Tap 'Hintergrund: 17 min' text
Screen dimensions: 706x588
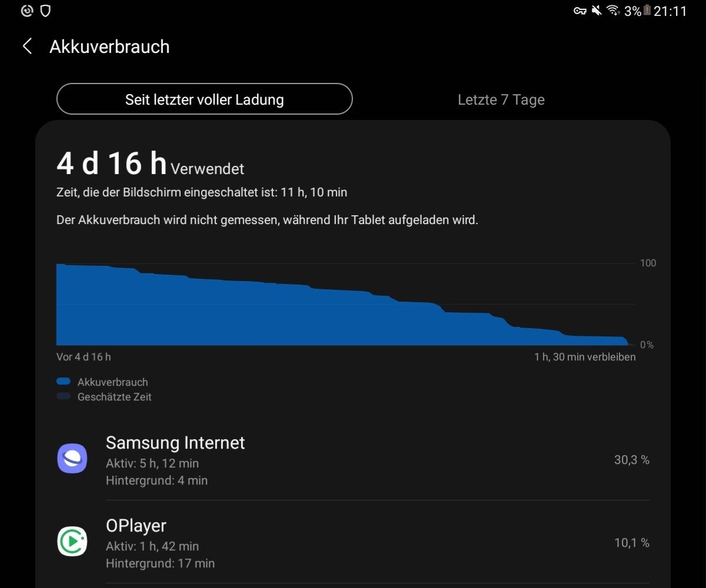[x=160, y=563]
